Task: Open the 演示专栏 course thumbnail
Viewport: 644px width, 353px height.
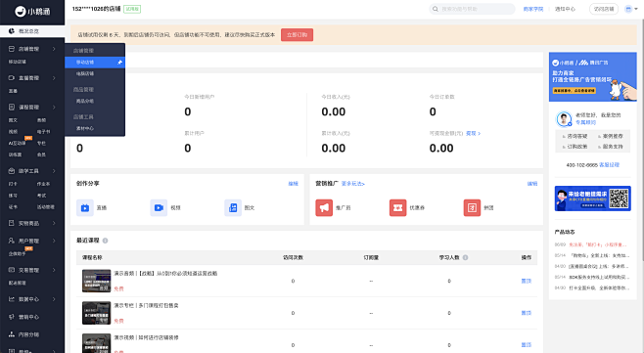Action: click(97, 313)
